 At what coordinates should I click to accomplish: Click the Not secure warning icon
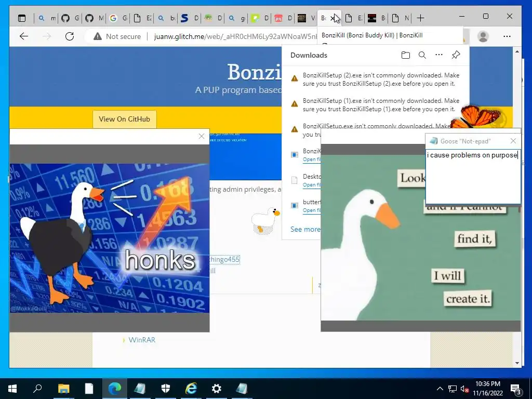(98, 36)
